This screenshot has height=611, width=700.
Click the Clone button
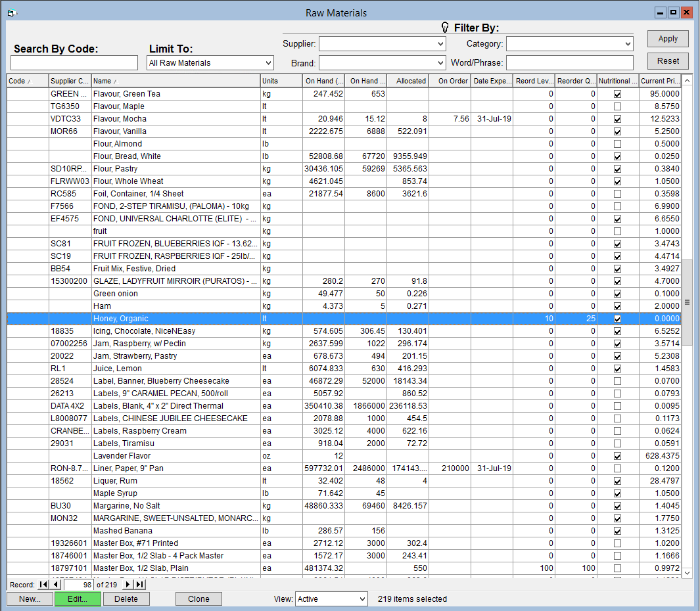point(198,599)
